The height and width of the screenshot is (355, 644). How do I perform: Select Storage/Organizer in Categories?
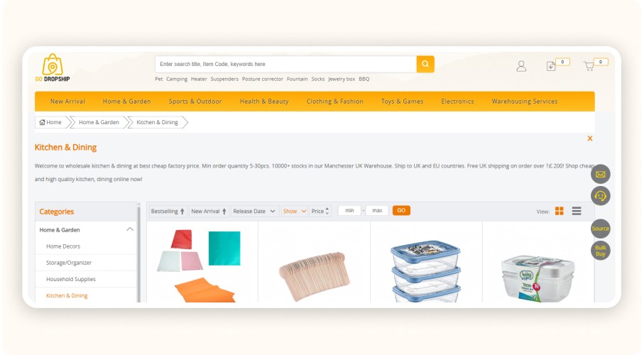(69, 263)
